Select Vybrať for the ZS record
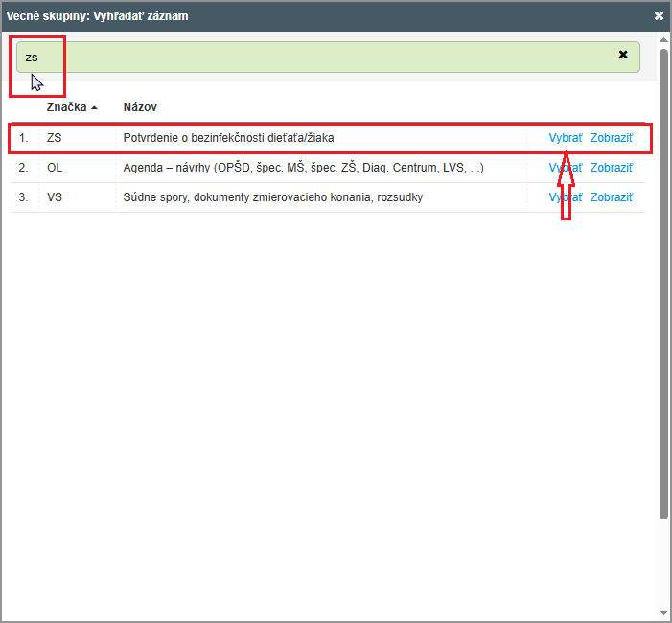The image size is (672, 623). click(x=565, y=138)
